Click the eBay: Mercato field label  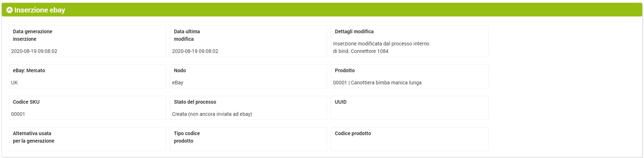click(x=29, y=70)
